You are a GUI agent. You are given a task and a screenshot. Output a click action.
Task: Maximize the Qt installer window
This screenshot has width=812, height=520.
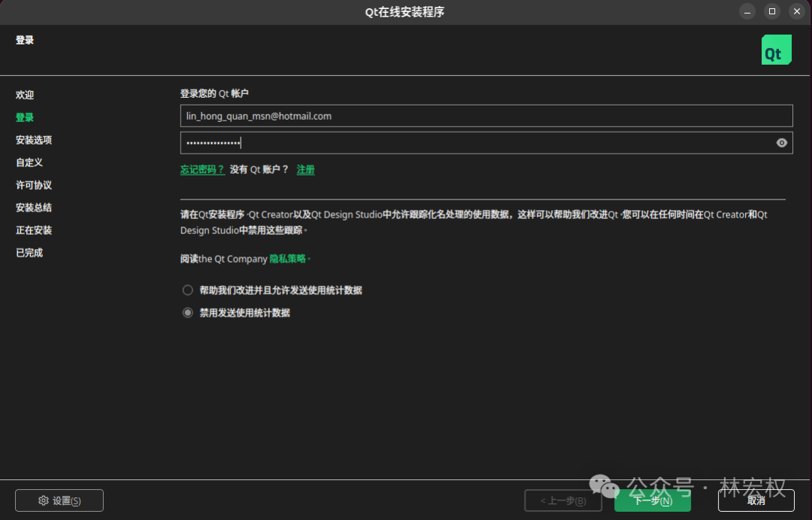(x=771, y=11)
